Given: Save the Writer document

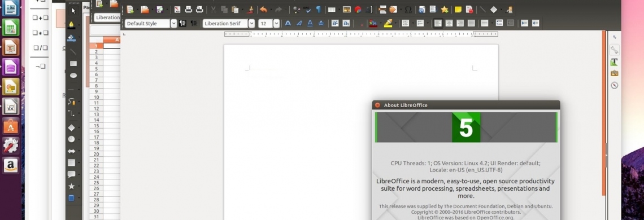Looking at the screenshot, I should [x=159, y=10].
